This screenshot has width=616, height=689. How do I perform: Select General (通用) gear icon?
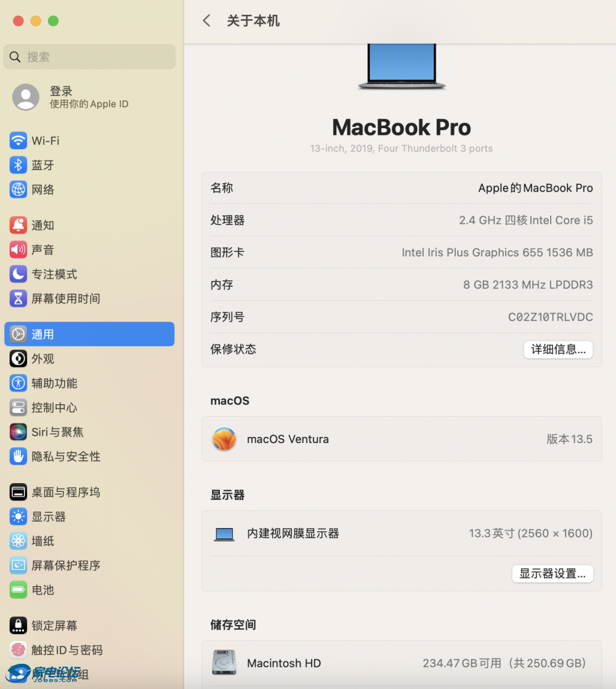click(18, 335)
